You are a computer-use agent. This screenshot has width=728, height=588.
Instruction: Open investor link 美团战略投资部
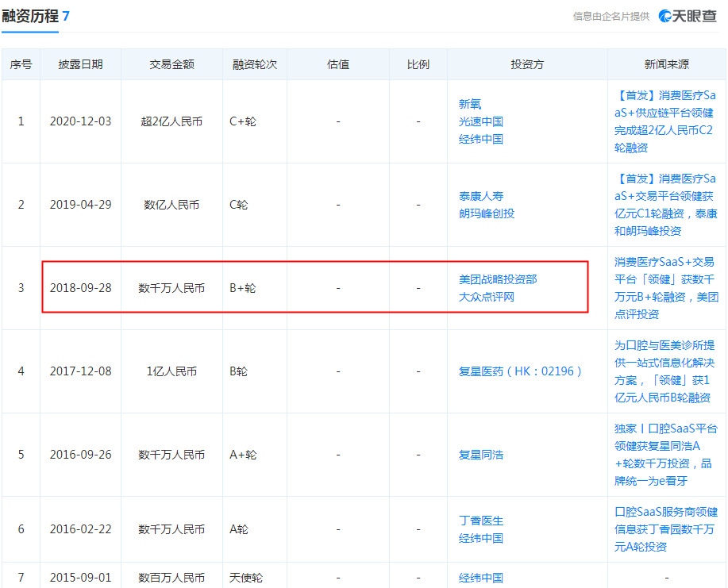pyautogui.click(x=498, y=279)
